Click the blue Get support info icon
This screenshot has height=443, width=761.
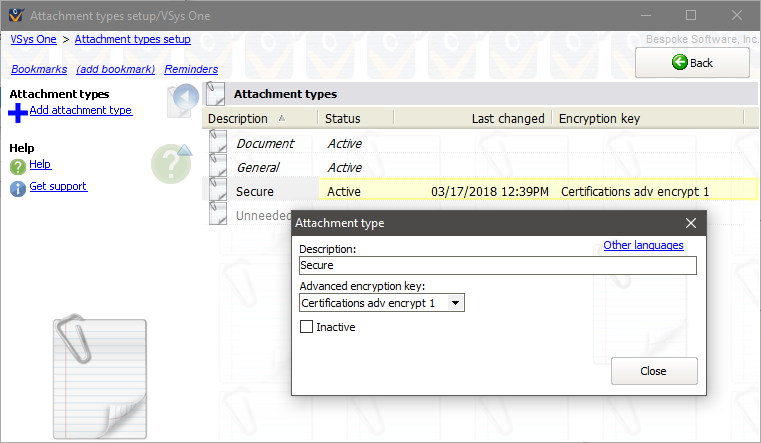[18, 189]
